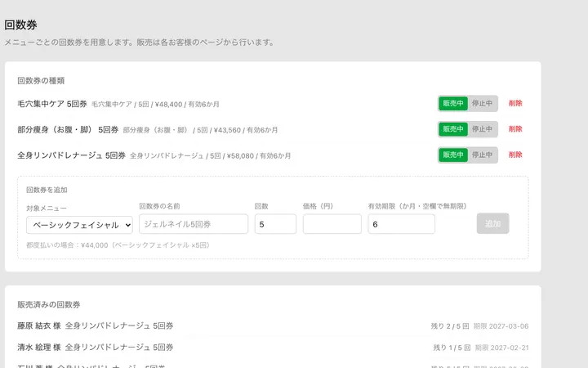Click the 藤原 結衣 様 sold ticket row

point(273,326)
